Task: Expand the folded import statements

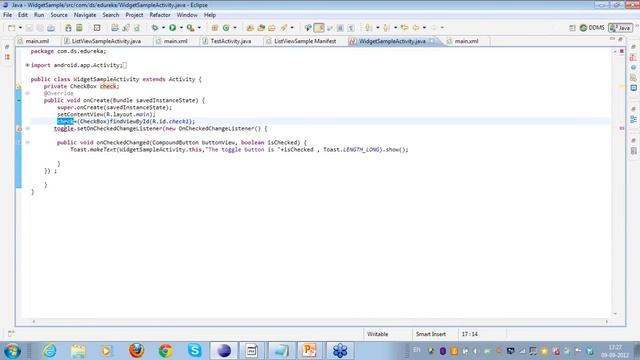Action: (x=27, y=65)
